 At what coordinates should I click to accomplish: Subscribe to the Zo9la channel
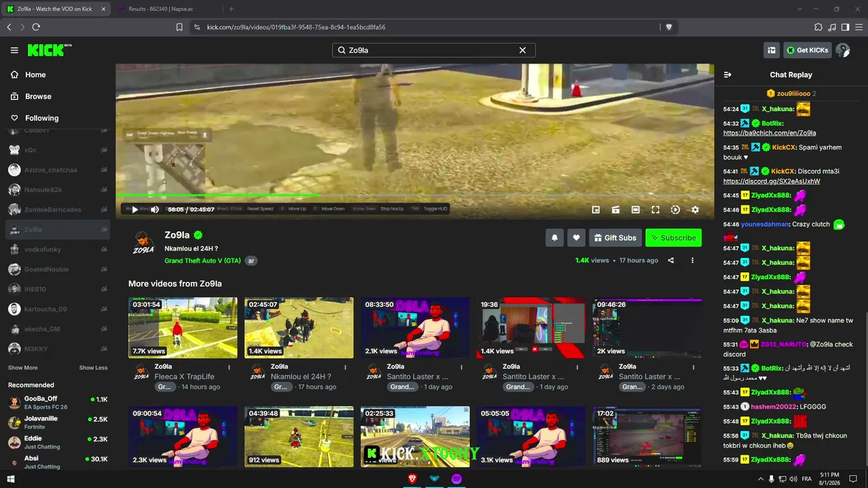[x=673, y=238]
